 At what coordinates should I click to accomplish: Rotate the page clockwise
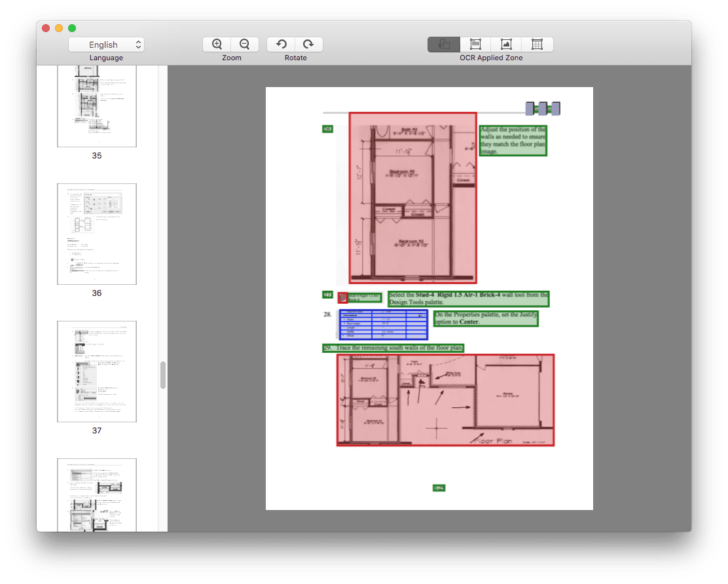pos(309,45)
